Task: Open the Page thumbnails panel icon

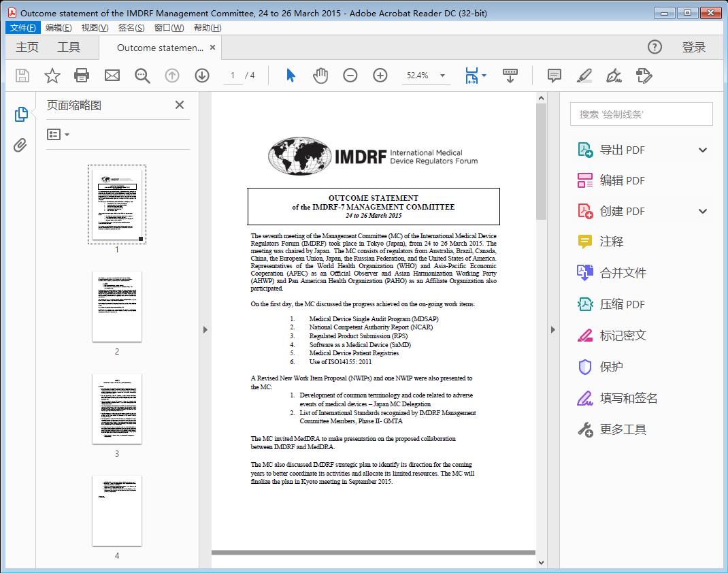Action: (x=21, y=114)
